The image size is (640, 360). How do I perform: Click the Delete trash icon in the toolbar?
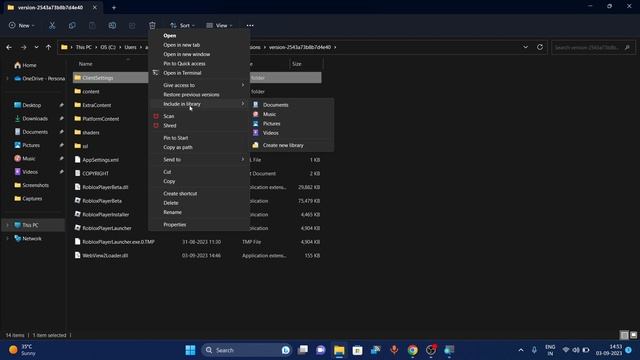point(152,25)
